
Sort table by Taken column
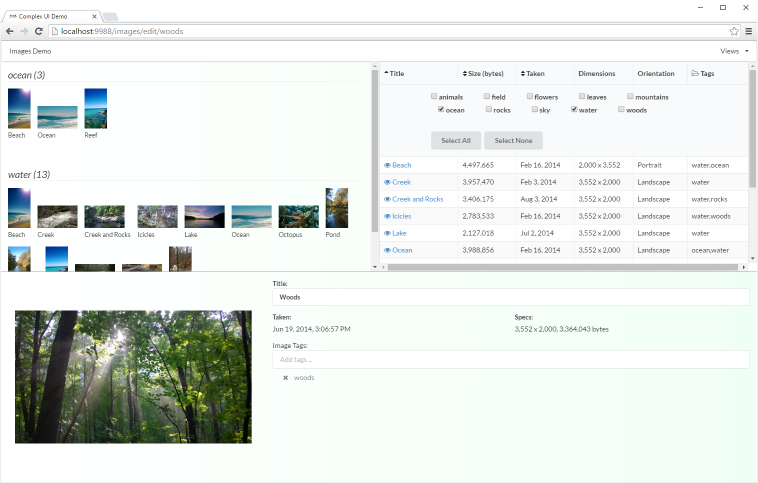[533, 73]
